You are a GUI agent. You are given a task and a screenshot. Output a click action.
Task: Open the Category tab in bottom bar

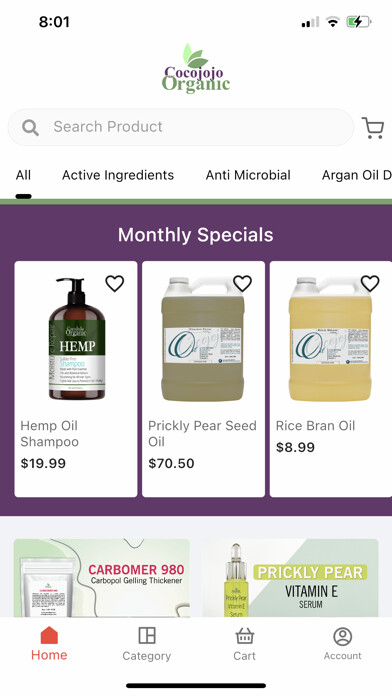[147, 644]
